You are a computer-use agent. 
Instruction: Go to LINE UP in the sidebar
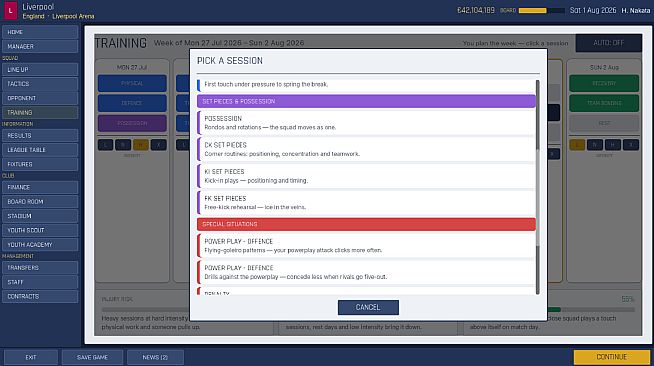click(x=40, y=70)
